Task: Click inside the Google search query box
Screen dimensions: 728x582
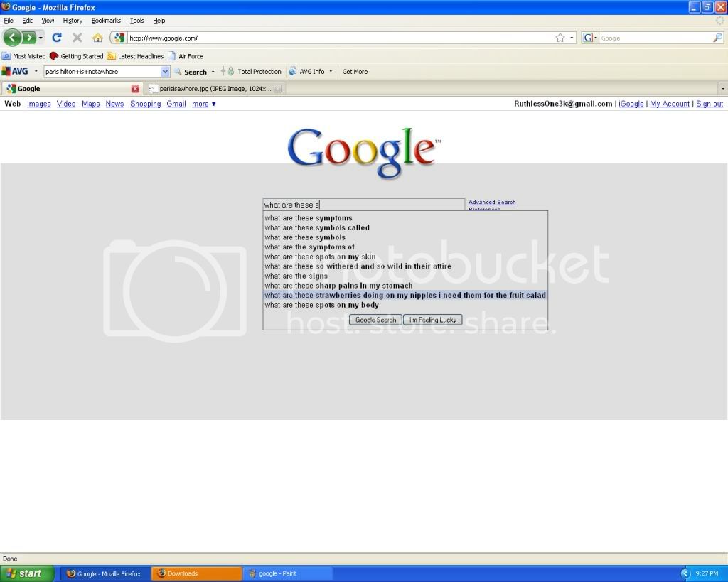Action: coord(363,205)
